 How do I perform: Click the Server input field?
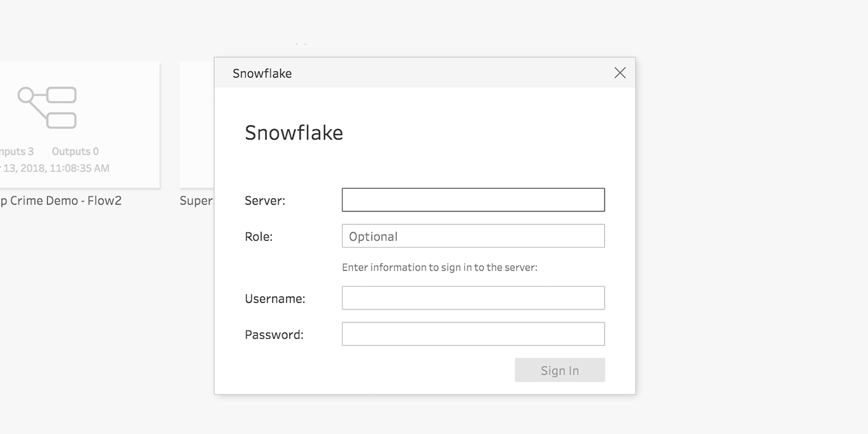tap(473, 200)
